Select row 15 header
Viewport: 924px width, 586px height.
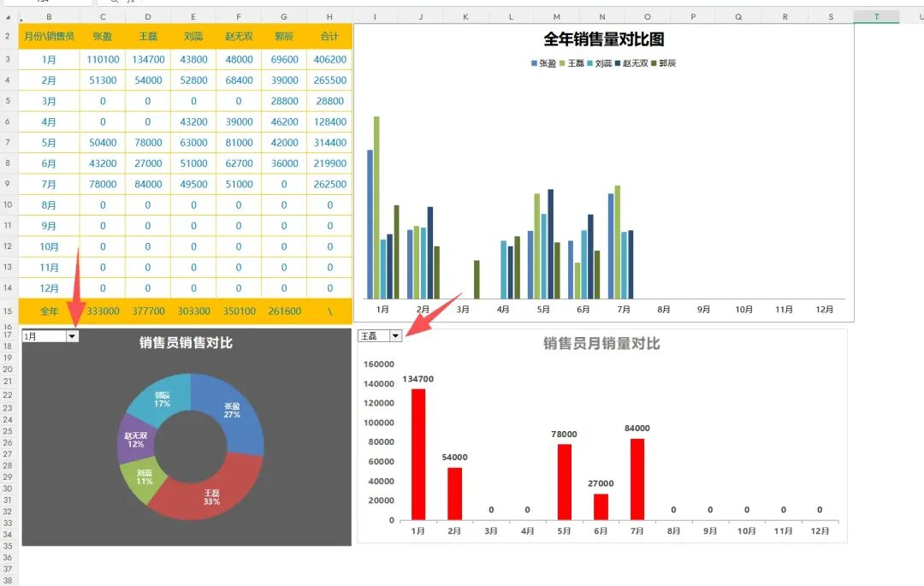(9, 311)
